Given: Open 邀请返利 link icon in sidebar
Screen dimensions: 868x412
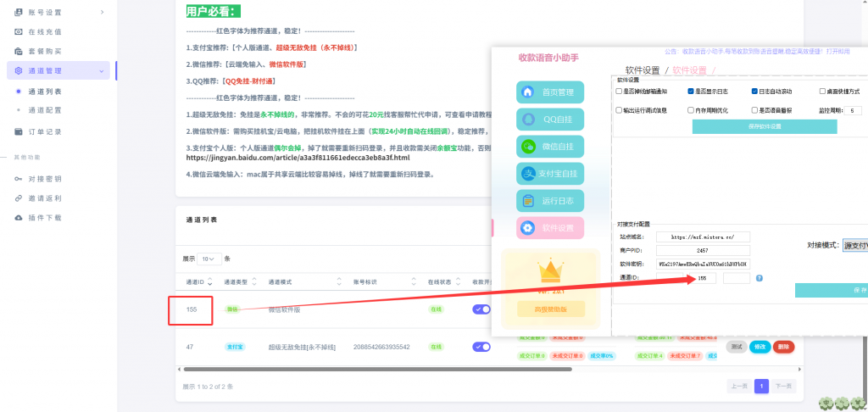Looking at the screenshot, I should coord(19,198).
